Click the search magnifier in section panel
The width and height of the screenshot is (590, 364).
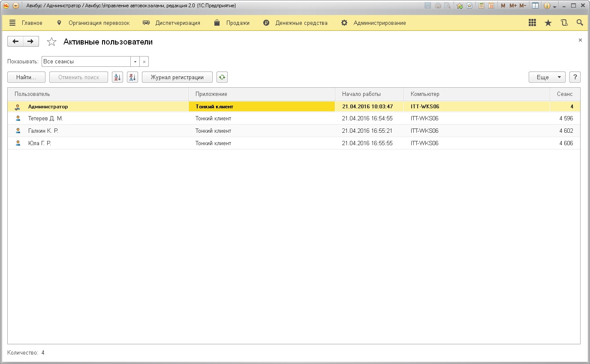pyautogui.click(x=580, y=23)
